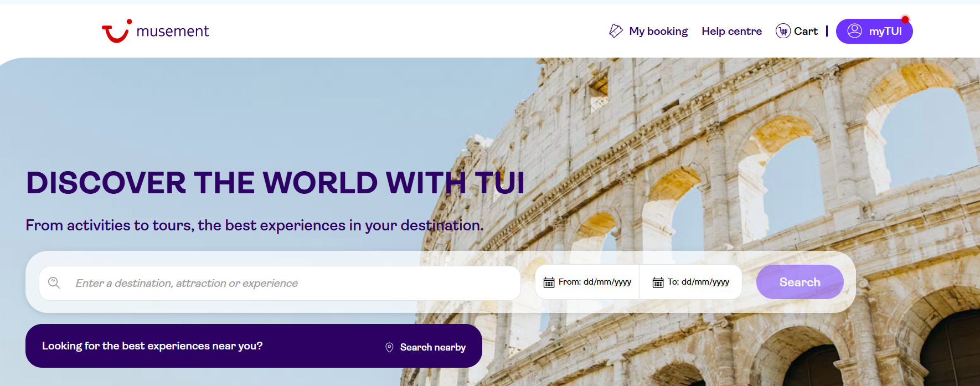Open the Cart text link
This screenshot has width=980, height=386.
click(806, 32)
